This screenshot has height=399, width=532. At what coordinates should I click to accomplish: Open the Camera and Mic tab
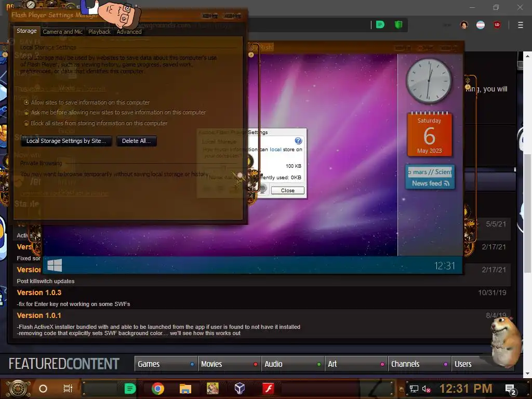[62, 32]
